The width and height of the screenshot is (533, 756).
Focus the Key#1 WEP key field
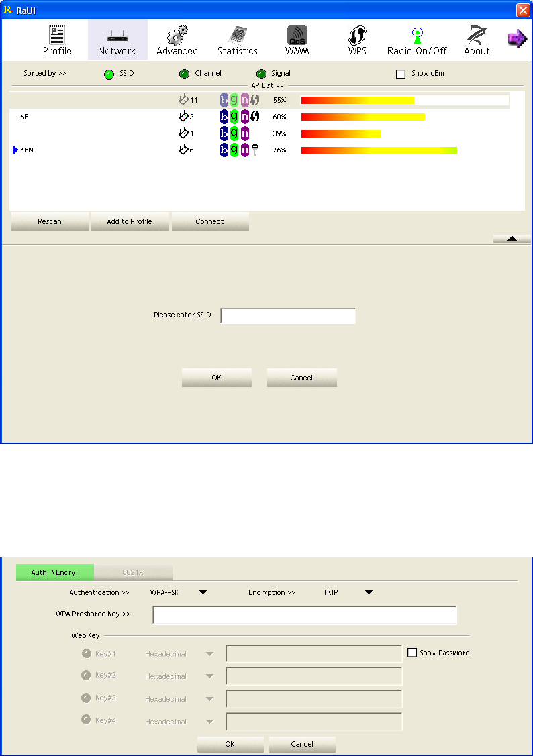pyautogui.click(x=314, y=654)
